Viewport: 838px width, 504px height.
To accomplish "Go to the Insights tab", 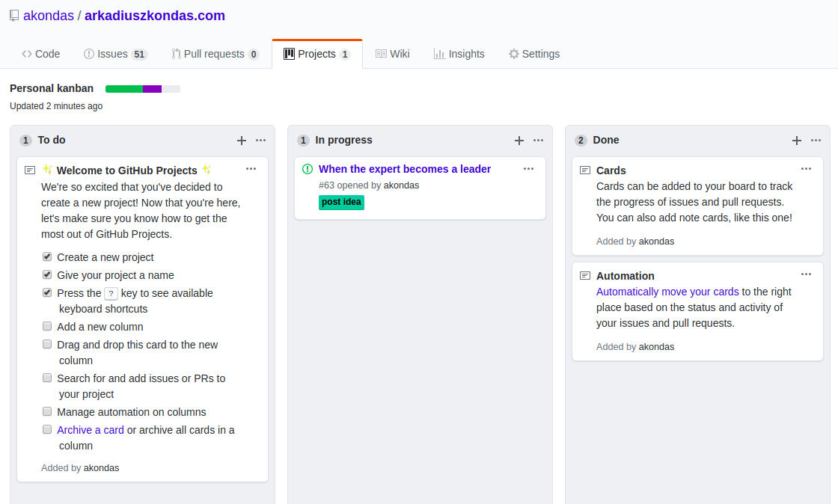I will [x=459, y=54].
